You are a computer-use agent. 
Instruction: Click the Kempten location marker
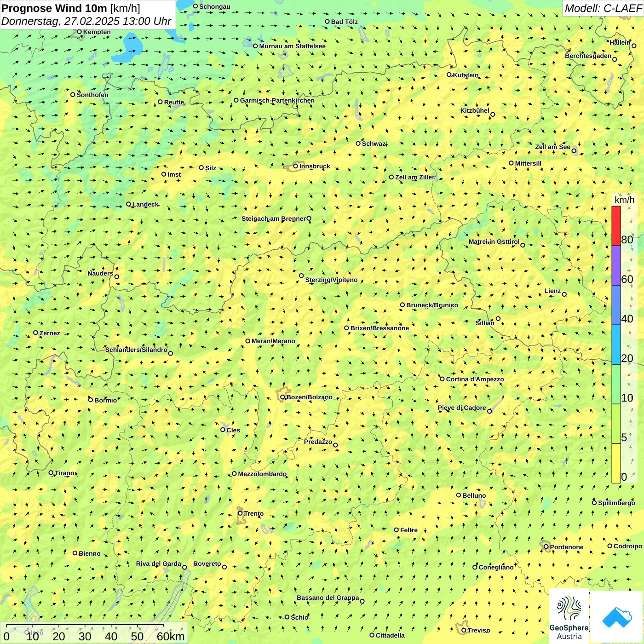click(80, 32)
